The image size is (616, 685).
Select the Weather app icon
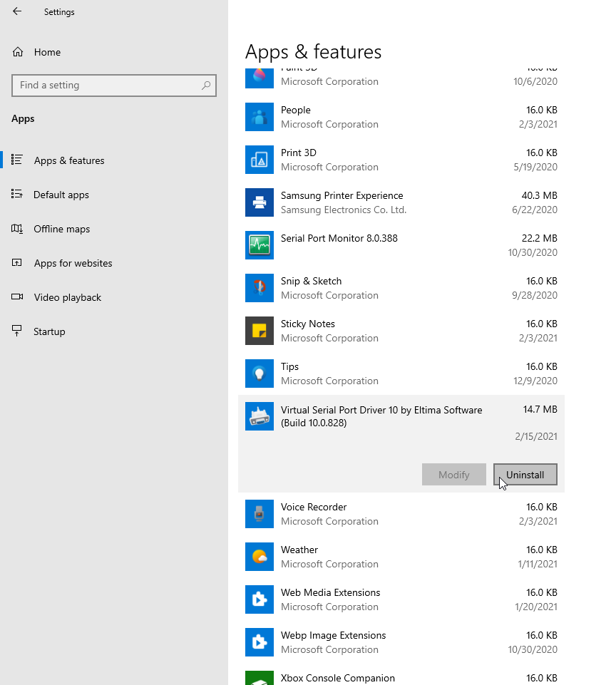pos(260,557)
